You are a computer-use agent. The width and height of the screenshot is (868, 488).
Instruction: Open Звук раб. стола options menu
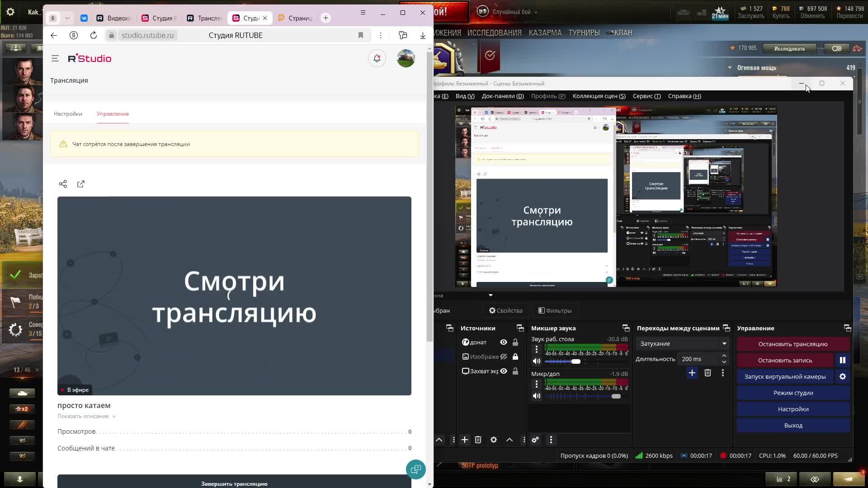click(537, 349)
